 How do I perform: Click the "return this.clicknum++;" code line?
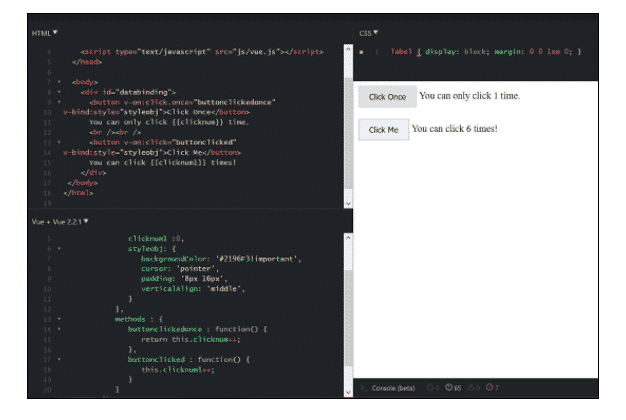191,339
